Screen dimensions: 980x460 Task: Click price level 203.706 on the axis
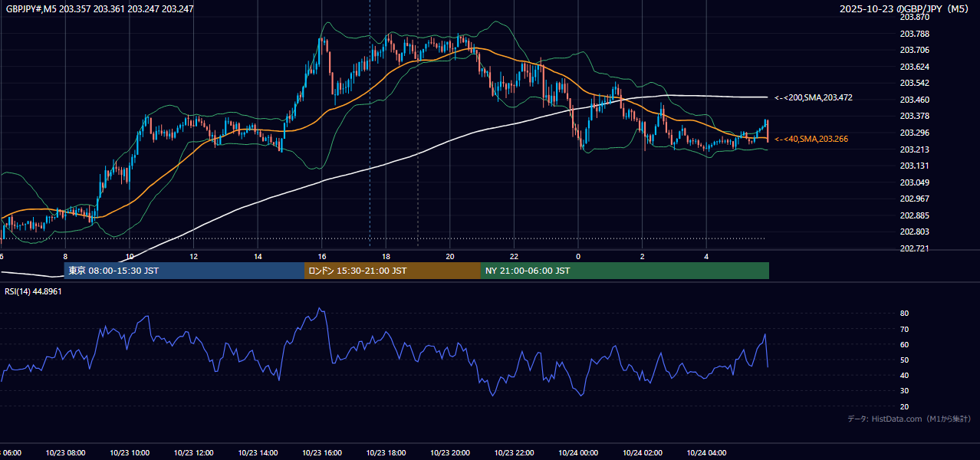point(914,50)
